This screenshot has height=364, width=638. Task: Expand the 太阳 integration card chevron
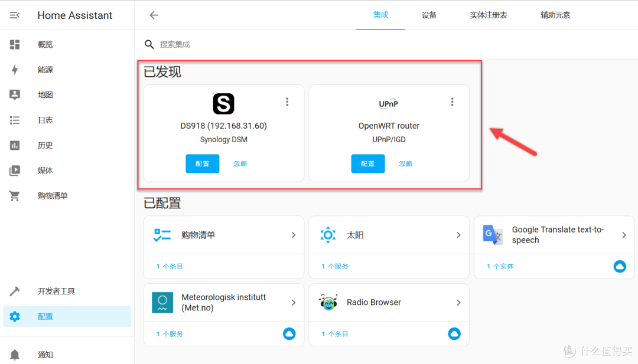pos(458,235)
